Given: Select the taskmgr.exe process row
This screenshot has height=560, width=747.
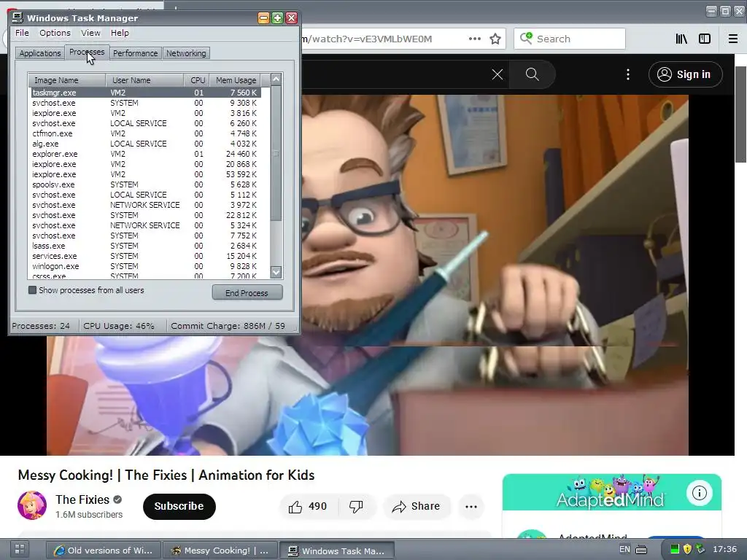Looking at the screenshot, I should tap(146, 93).
